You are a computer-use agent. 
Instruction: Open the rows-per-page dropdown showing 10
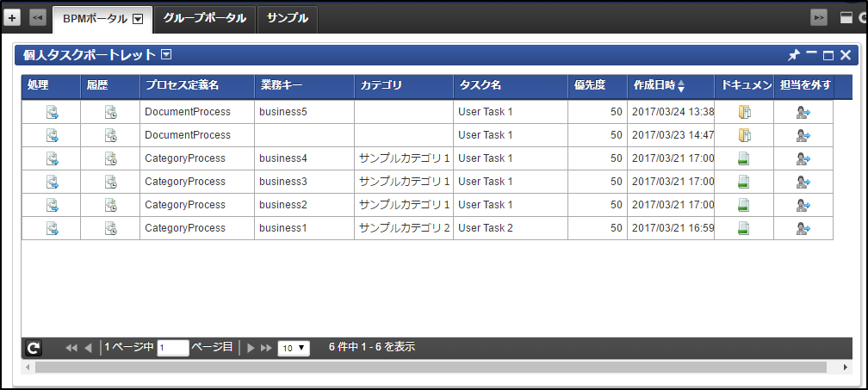(x=294, y=349)
